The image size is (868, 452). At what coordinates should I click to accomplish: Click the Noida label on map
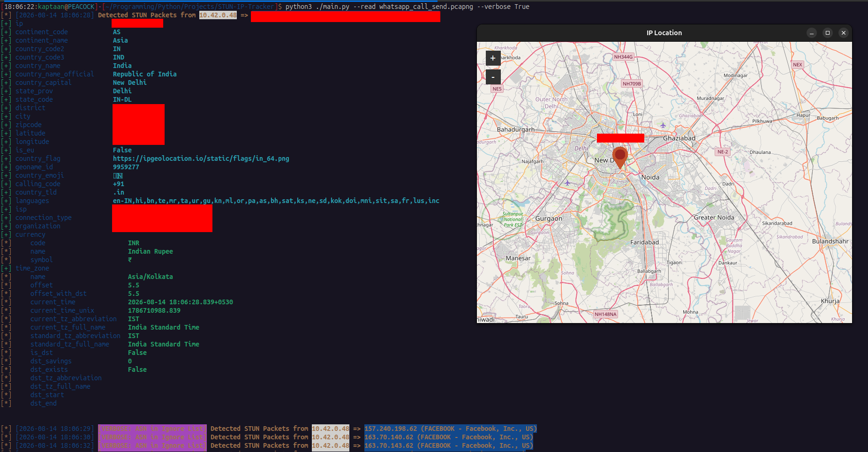tap(650, 177)
